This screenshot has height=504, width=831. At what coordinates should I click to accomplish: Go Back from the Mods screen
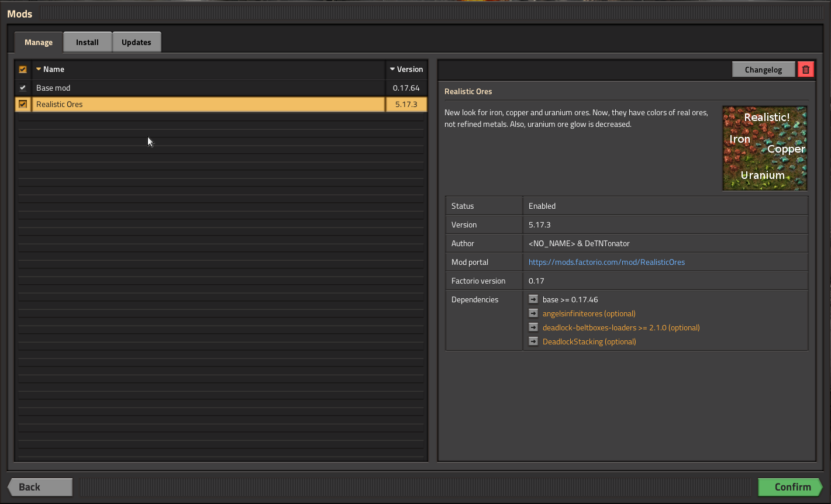tap(40, 487)
